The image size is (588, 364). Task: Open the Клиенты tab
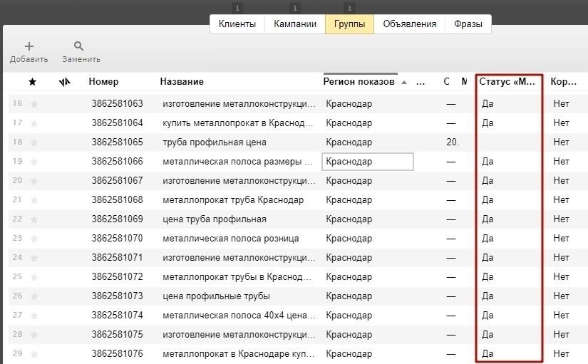pyautogui.click(x=237, y=24)
